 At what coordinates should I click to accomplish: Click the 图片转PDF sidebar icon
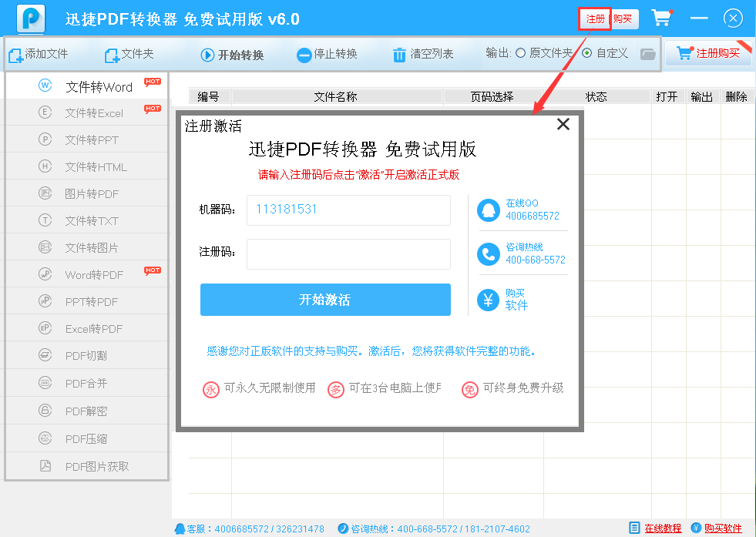[45, 193]
